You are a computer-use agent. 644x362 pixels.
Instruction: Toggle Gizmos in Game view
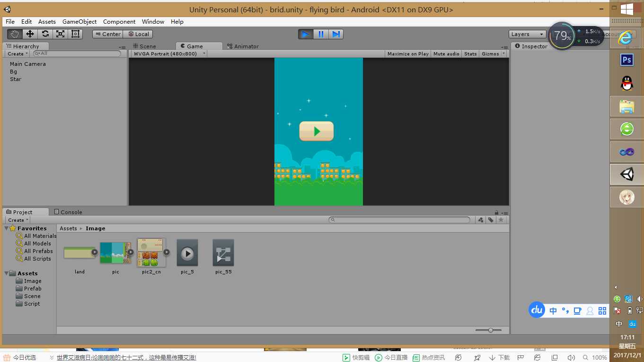pos(490,54)
